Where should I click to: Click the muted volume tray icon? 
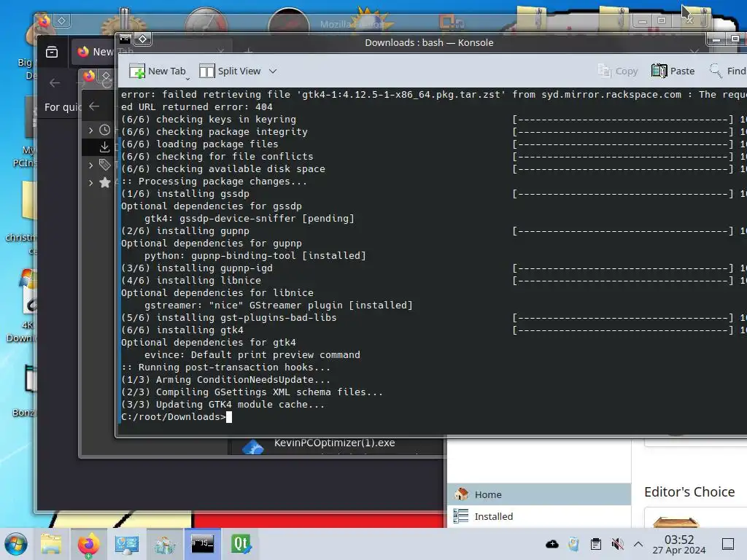tap(617, 544)
